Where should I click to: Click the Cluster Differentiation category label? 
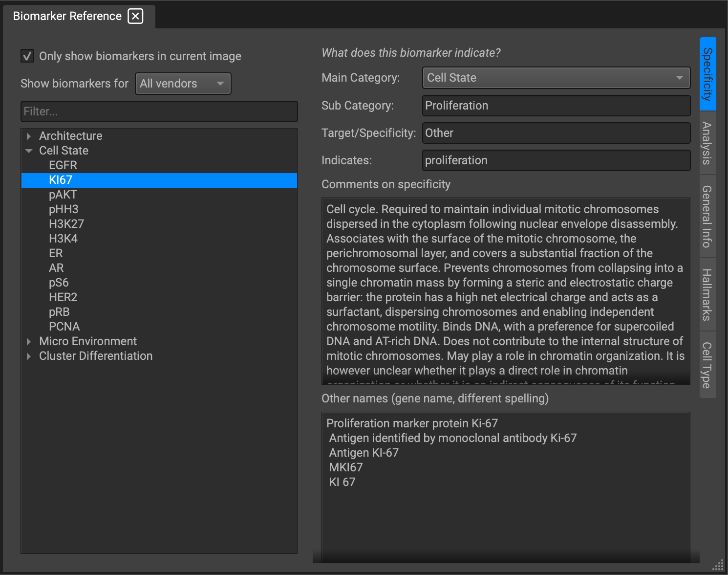pos(96,356)
